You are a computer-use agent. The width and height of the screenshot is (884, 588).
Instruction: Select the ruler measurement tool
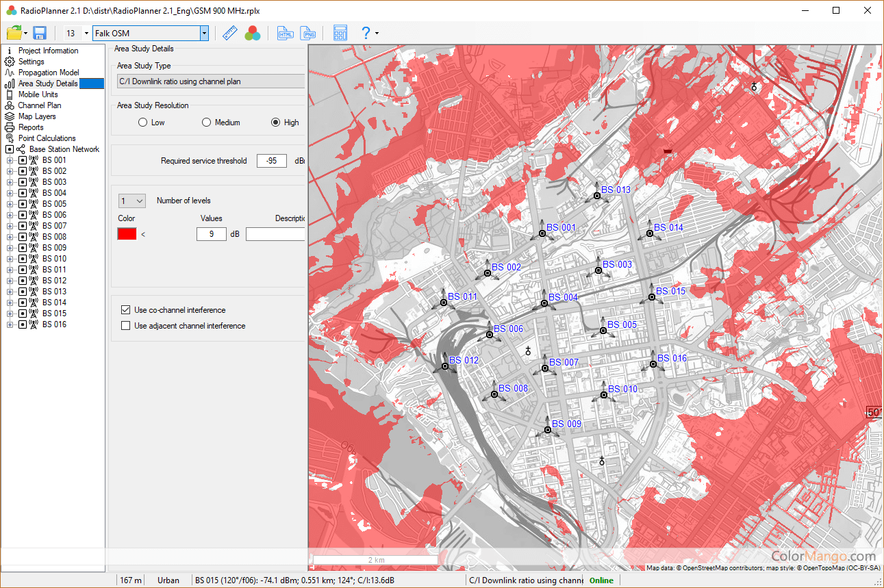pos(230,33)
